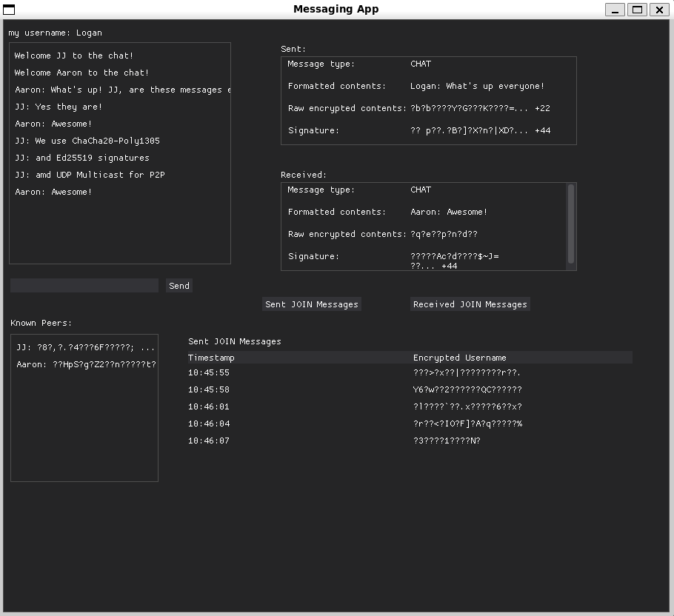This screenshot has height=616, width=674.
Task: Click the Received panel Signature value
Action: pos(455,261)
